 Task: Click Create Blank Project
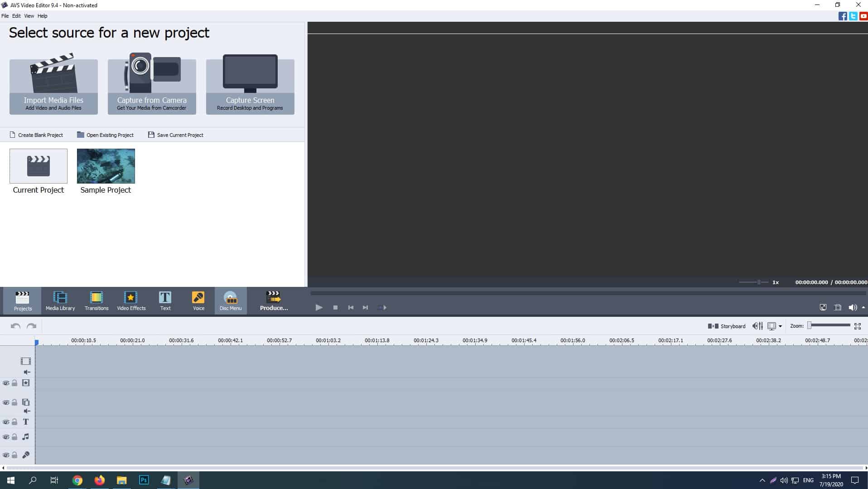[36, 135]
